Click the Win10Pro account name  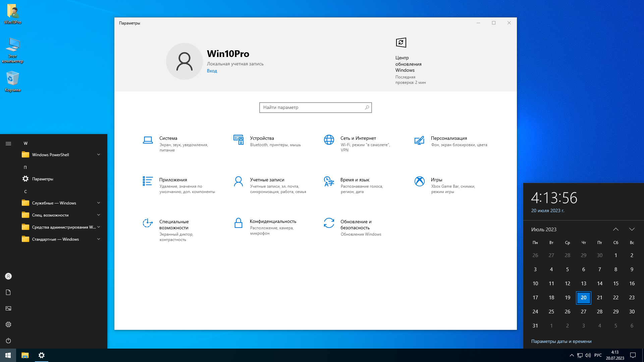pyautogui.click(x=228, y=54)
